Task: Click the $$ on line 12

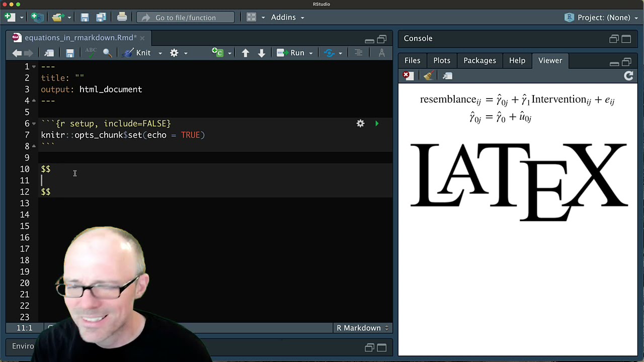Action: [x=46, y=192]
